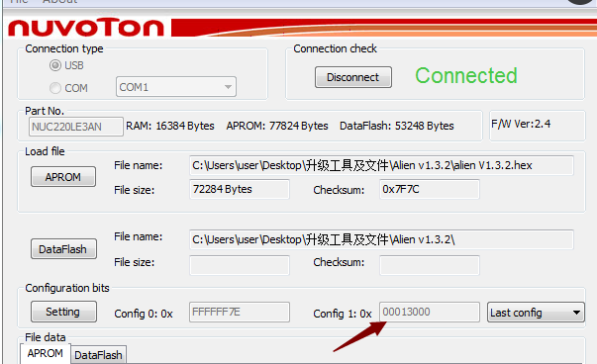This screenshot has width=597, height=364.
Task: Click the NUC220LE3AN part number field
Action: [x=76, y=127]
